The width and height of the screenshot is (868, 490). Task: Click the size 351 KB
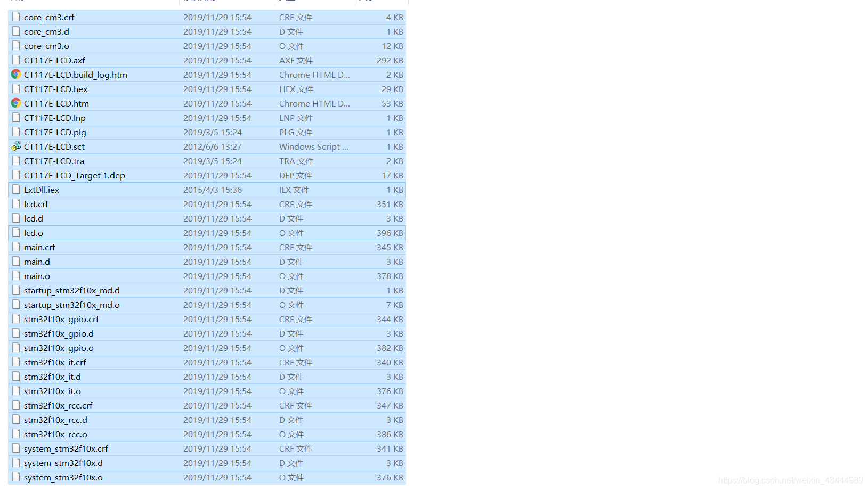coord(390,204)
